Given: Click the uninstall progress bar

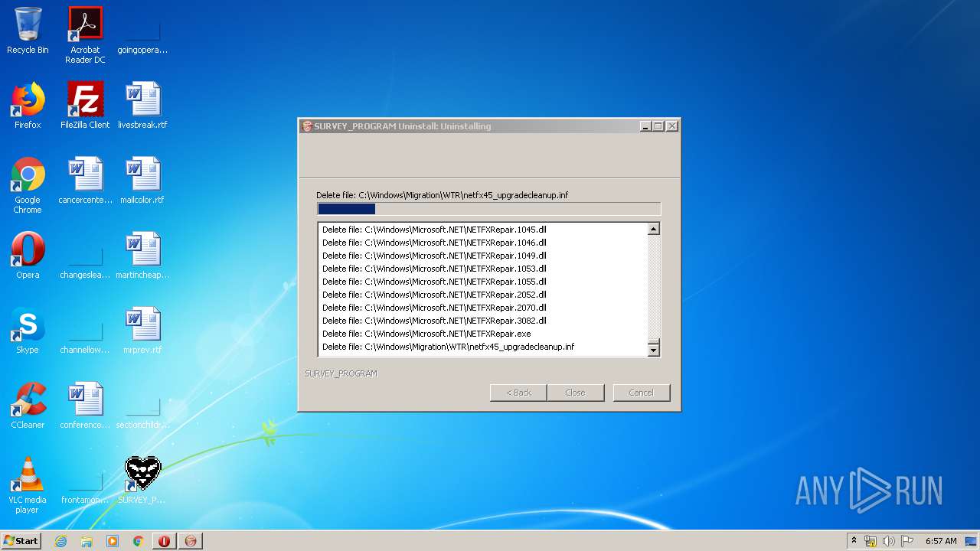Looking at the screenshot, I should (488, 209).
